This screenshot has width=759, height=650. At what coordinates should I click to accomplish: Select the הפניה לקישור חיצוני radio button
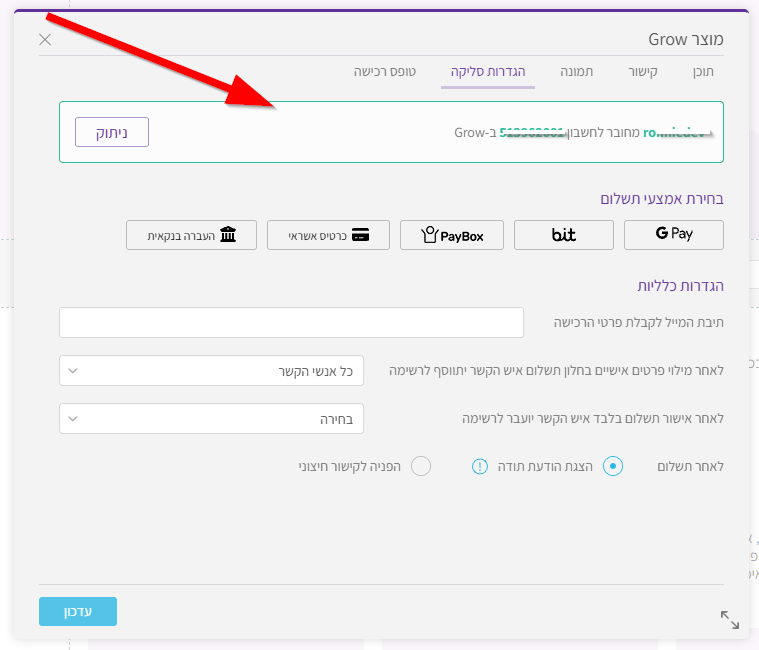click(421, 466)
